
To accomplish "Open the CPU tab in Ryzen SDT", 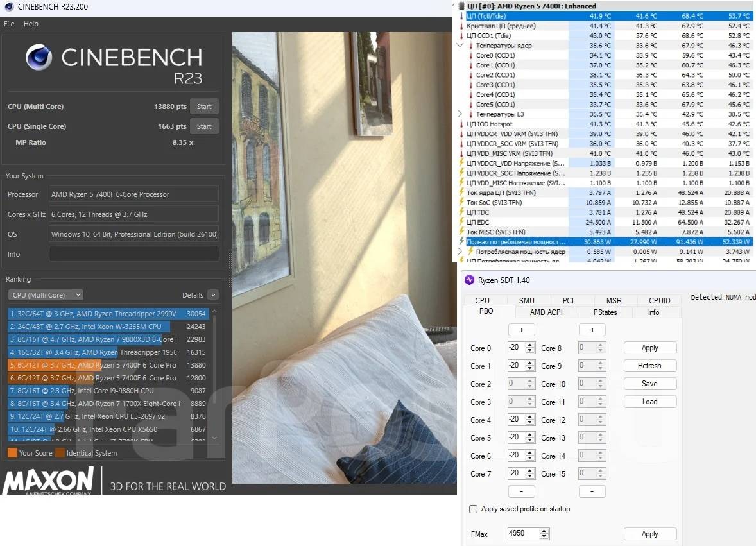I will click(482, 300).
